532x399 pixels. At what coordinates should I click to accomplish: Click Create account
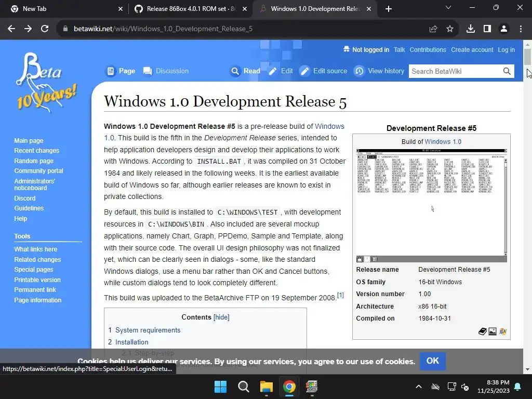[x=472, y=50]
